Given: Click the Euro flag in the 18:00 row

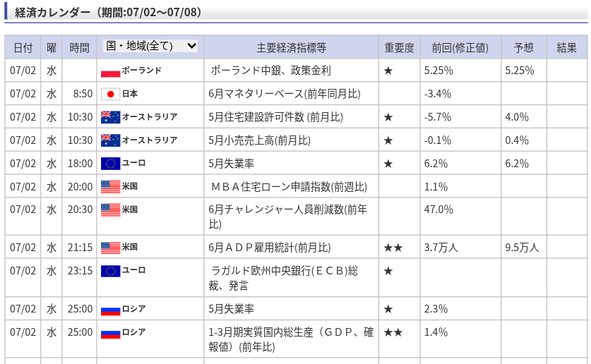Looking at the screenshot, I should pos(110,164).
